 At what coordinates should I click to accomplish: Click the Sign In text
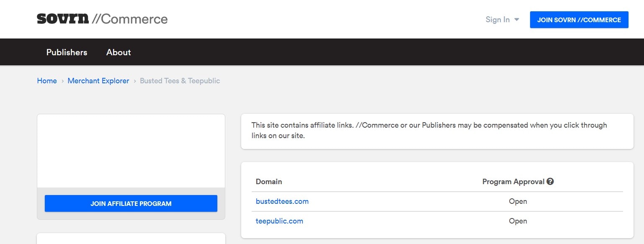point(497,20)
